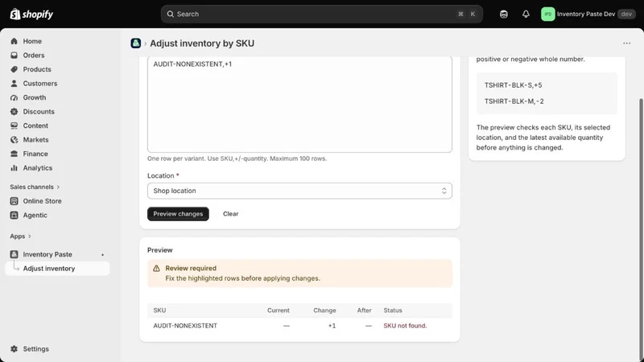Open Online Store channel link

(43, 201)
